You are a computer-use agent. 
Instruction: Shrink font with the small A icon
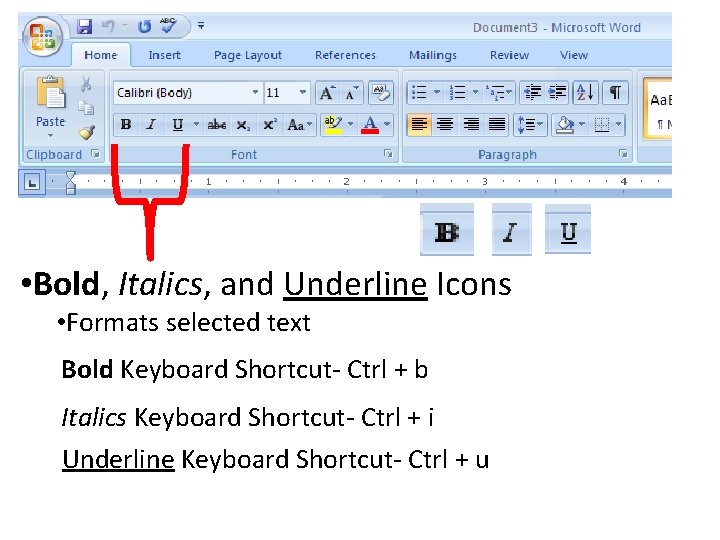(352, 93)
